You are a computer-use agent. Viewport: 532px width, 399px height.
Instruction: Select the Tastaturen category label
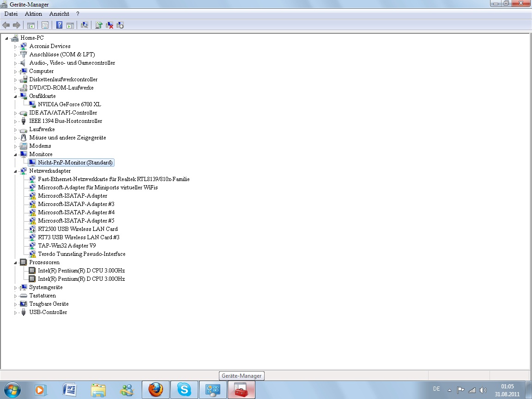click(42, 296)
